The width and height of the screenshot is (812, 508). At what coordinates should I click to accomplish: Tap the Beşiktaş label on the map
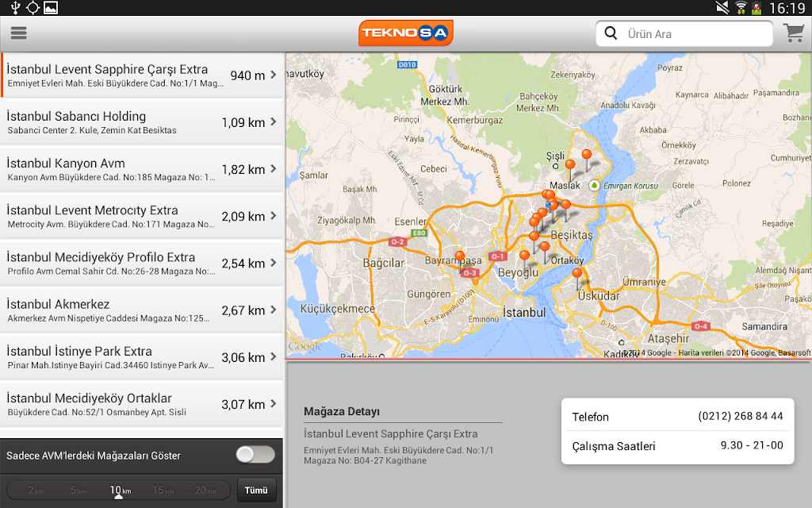pos(571,235)
